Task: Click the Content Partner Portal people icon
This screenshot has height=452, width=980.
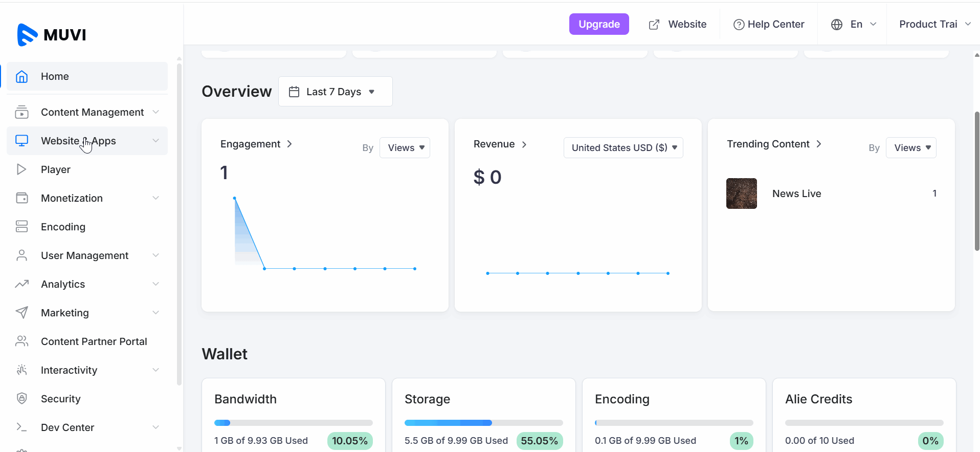Action: (21, 341)
